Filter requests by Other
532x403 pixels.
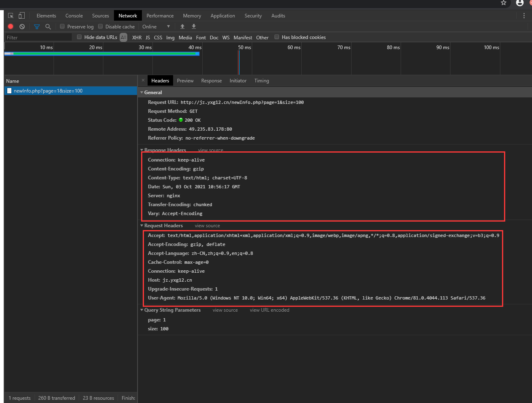[262, 37]
